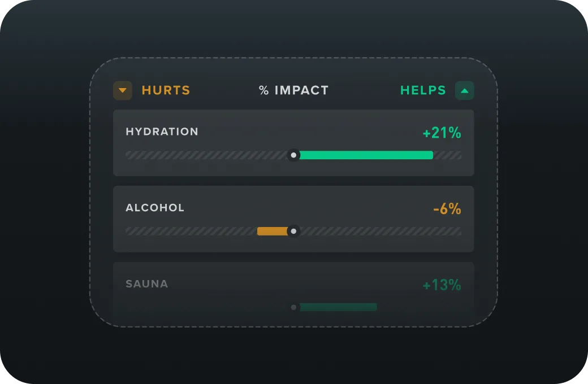
Task: Click the Alcohol slider center handle
Action: 293,231
